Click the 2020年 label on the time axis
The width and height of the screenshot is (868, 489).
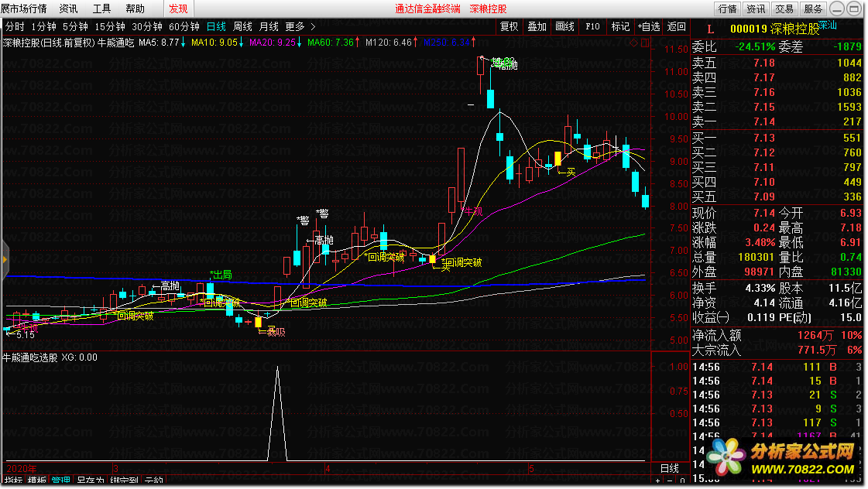21,469
